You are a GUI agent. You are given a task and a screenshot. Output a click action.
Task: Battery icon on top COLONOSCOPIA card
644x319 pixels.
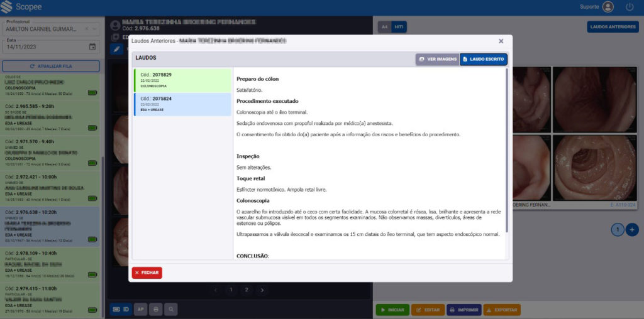[92, 93]
